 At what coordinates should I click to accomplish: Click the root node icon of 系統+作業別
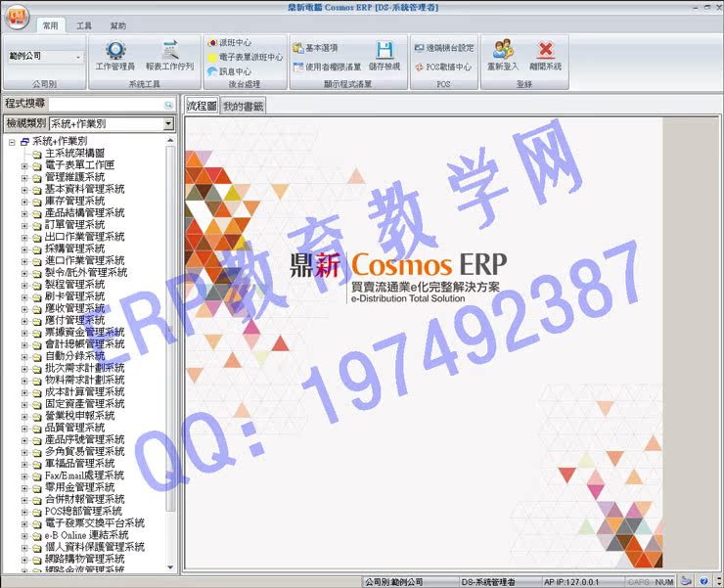(24, 142)
